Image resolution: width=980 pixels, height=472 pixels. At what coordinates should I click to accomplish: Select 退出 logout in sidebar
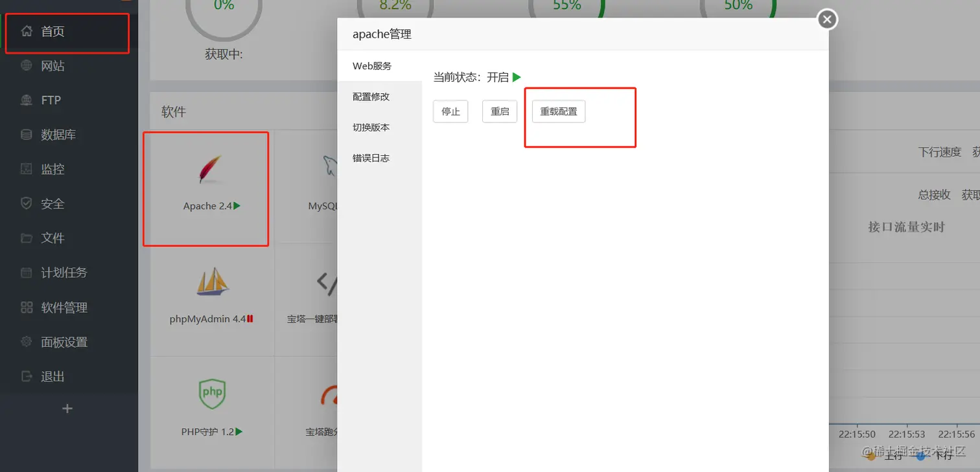point(69,376)
